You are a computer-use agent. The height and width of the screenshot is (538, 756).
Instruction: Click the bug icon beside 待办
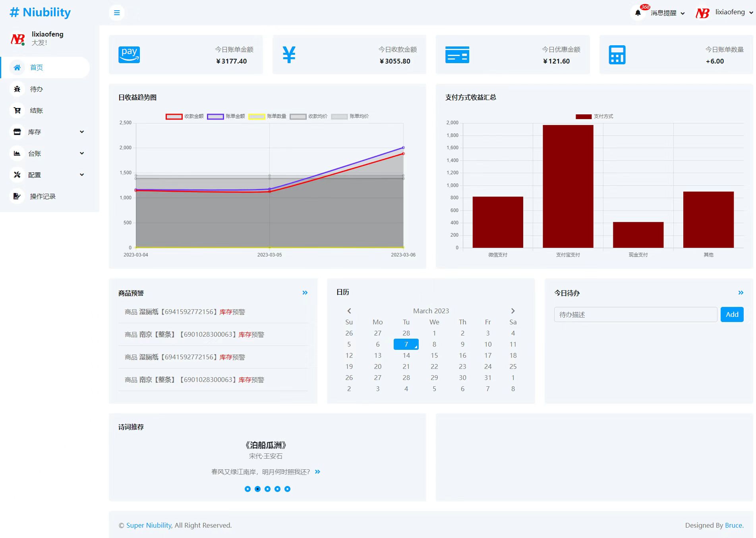pyautogui.click(x=17, y=89)
